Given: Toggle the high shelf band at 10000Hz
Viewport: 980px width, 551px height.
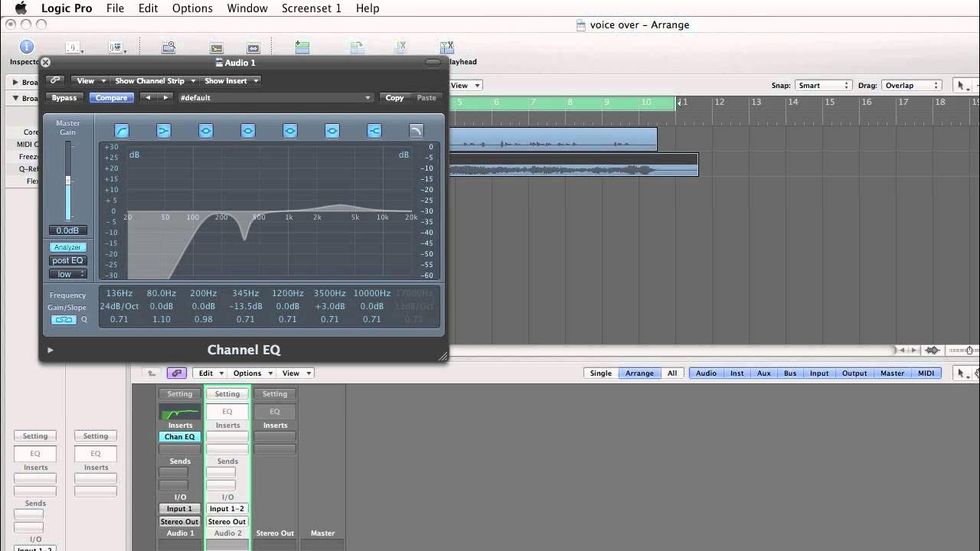Looking at the screenshot, I should 374,131.
